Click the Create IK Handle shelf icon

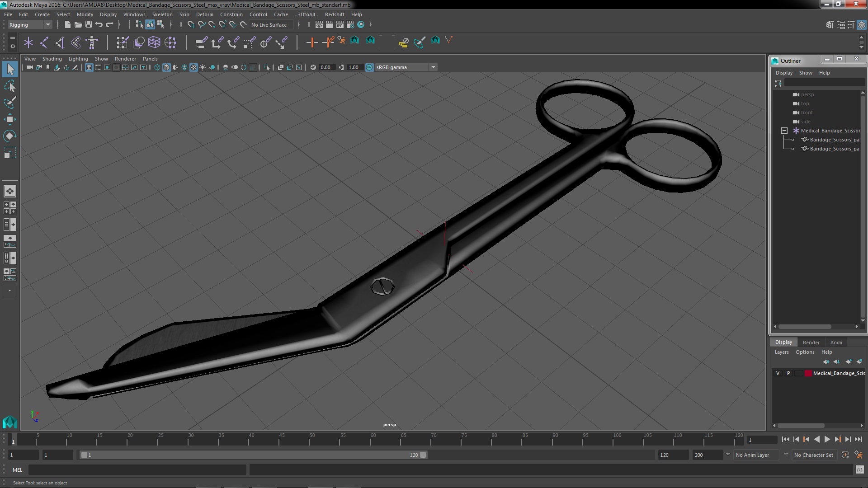(60, 42)
